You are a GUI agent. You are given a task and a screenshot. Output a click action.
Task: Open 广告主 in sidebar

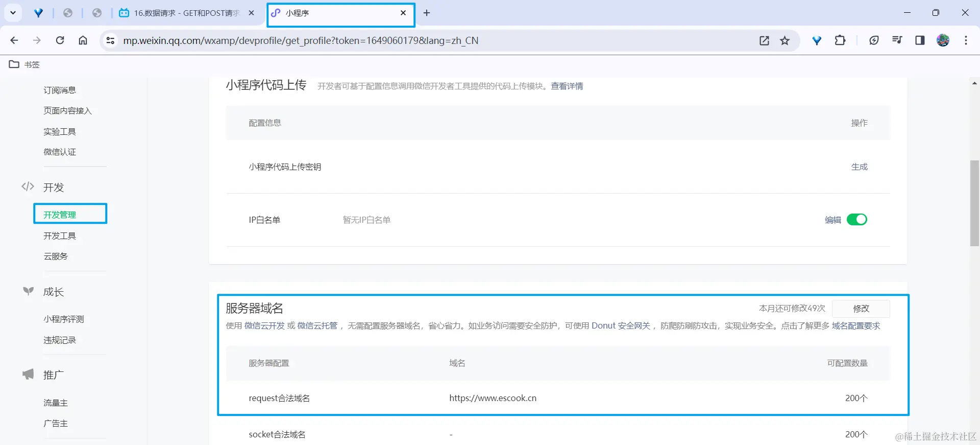click(x=56, y=423)
